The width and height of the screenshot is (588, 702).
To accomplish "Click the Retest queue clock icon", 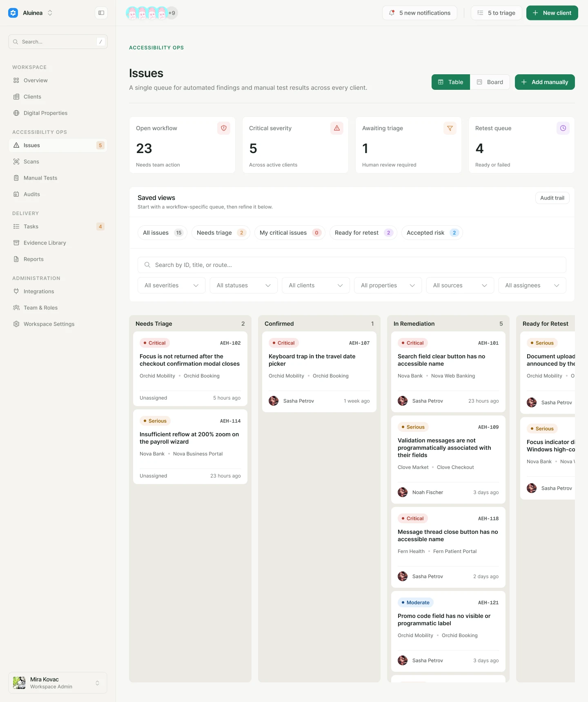I will tap(563, 128).
